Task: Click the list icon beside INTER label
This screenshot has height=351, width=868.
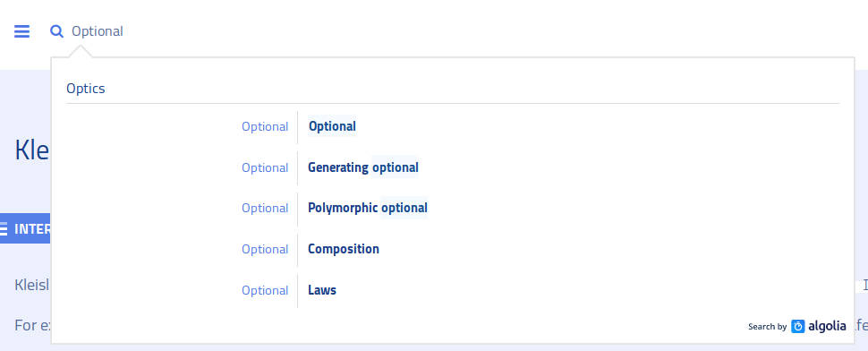Action: (4, 228)
